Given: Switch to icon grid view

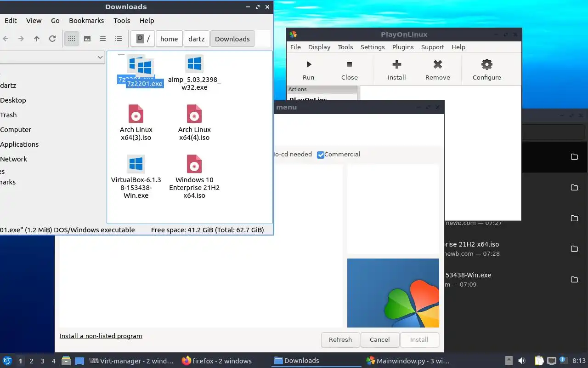Looking at the screenshot, I should 71,39.
